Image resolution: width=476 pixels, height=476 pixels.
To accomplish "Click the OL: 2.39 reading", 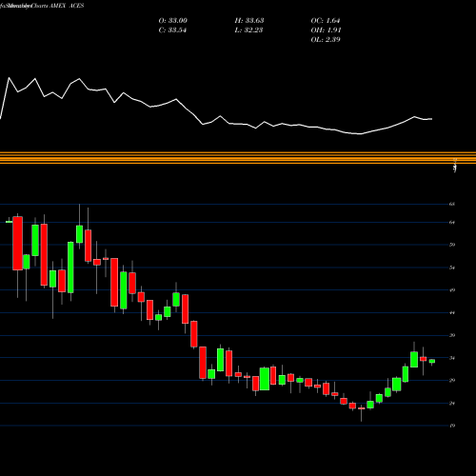I will click(x=326, y=40).
